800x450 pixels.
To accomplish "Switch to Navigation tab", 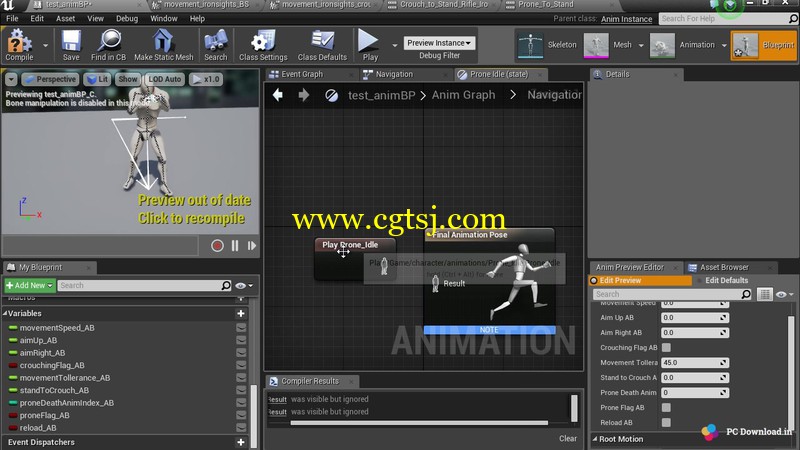I will pos(393,74).
